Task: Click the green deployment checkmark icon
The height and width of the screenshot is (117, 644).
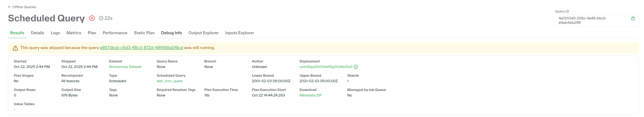Action: (356, 67)
